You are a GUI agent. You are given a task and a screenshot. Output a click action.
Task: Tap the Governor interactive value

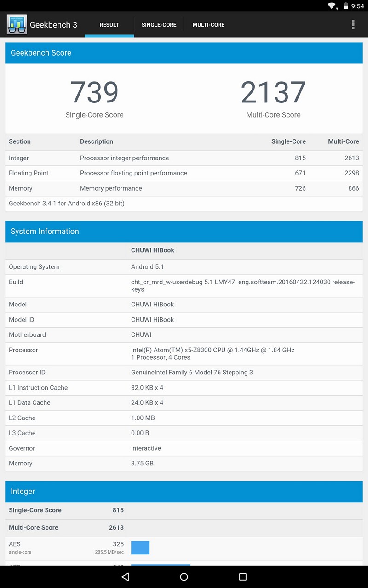tap(146, 448)
